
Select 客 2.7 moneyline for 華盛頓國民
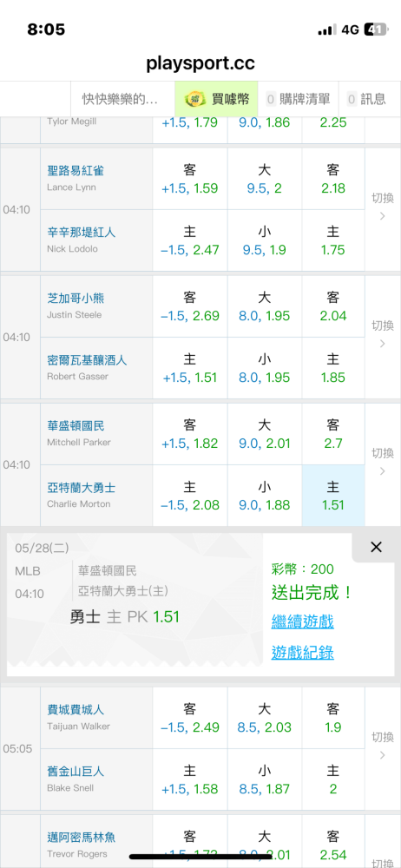tap(333, 434)
